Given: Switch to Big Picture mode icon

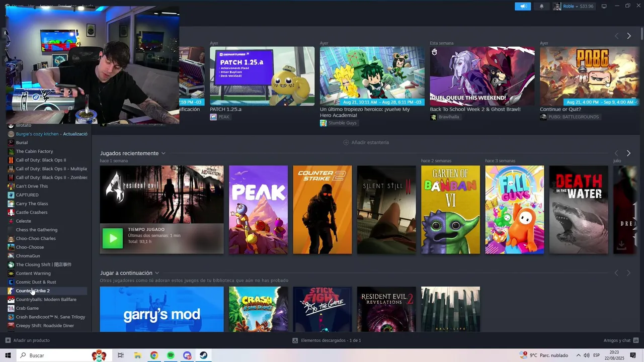Looking at the screenshot, I should pyautogui.click(x=604, y=6).
